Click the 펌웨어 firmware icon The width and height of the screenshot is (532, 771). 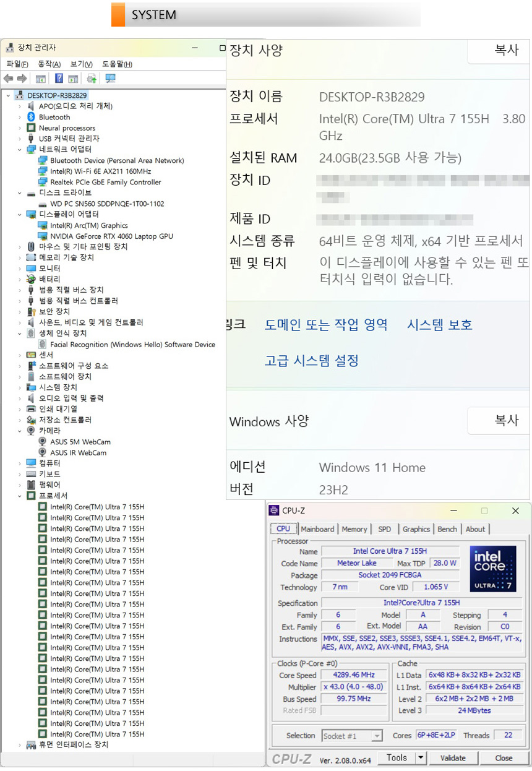[32, 485]
